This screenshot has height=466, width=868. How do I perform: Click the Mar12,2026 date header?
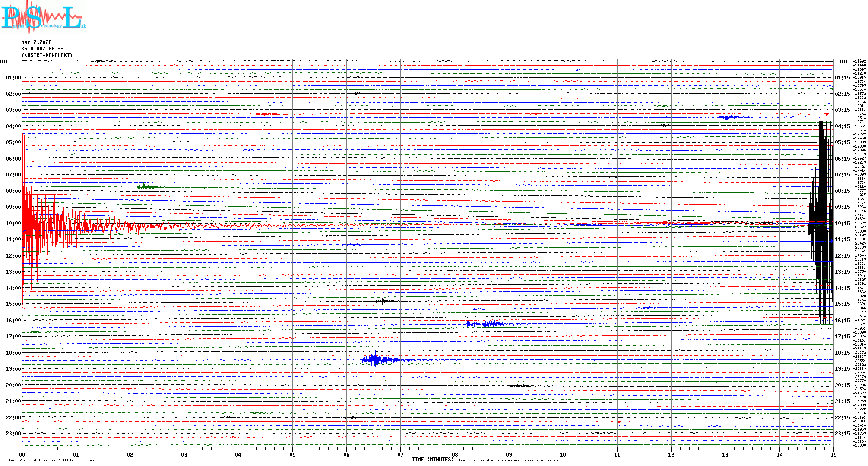(x=36, y=42)
